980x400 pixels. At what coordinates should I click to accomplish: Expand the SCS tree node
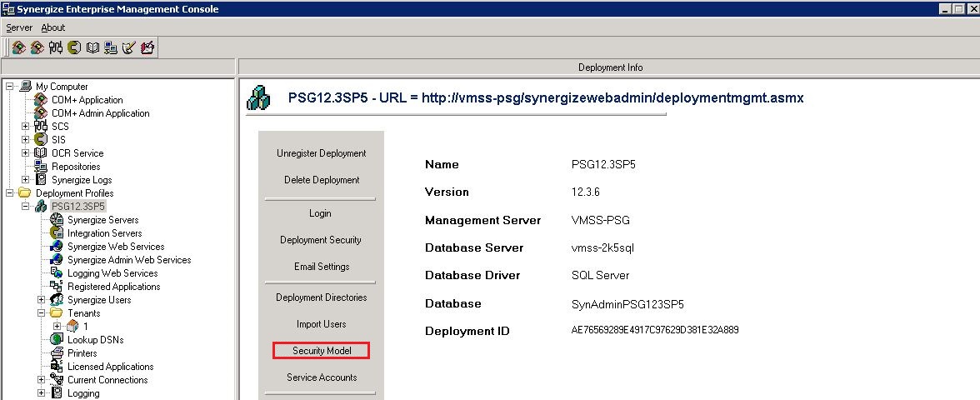[26, 127]
